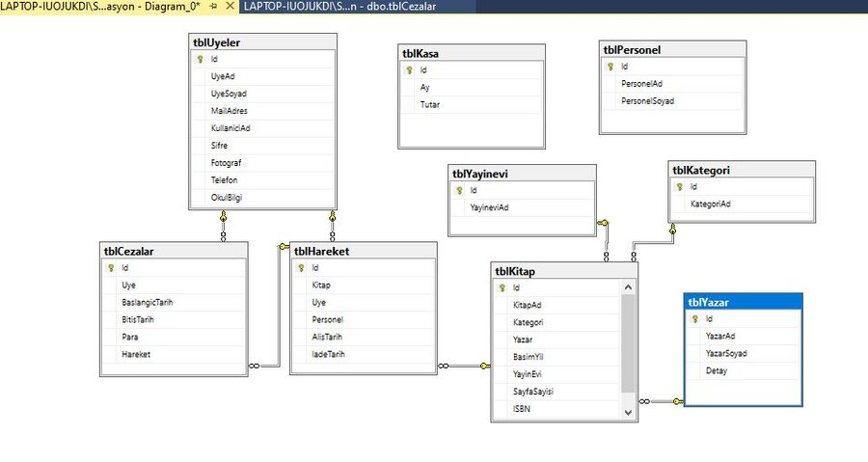Select the Hareket column in tblCezalar

pyautogui.click(x=174, y=354)
